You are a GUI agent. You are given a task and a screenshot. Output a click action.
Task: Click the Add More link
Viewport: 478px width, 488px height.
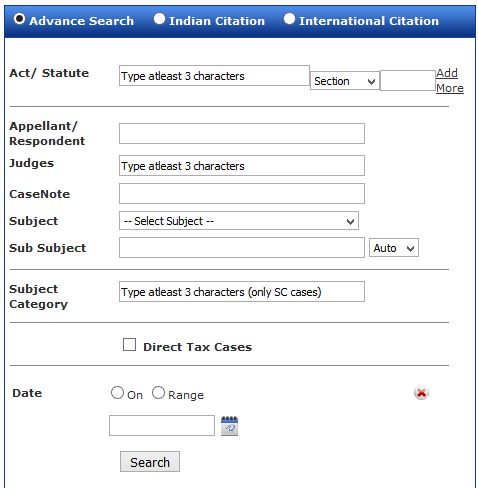click(450, 80)
